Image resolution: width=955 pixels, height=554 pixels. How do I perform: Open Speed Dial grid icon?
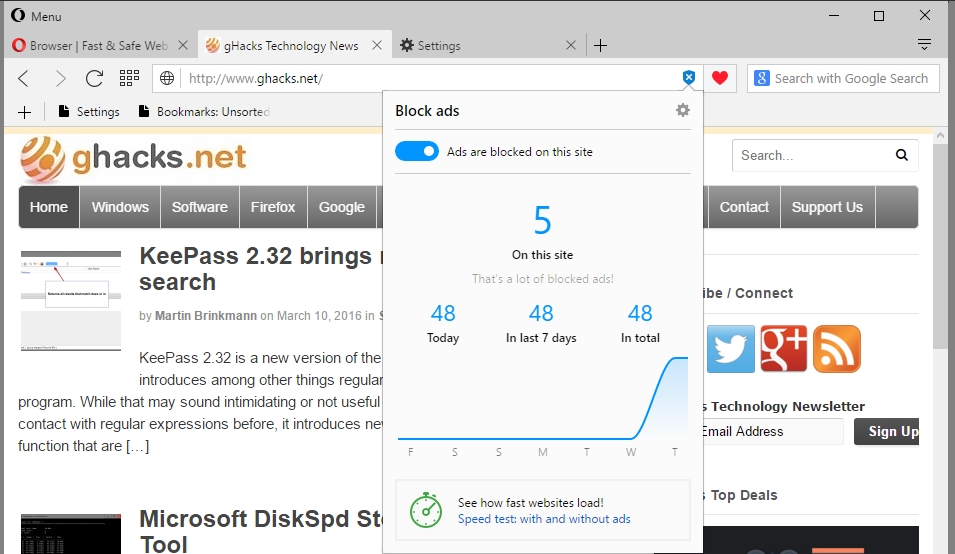click(x=129, y=78)
